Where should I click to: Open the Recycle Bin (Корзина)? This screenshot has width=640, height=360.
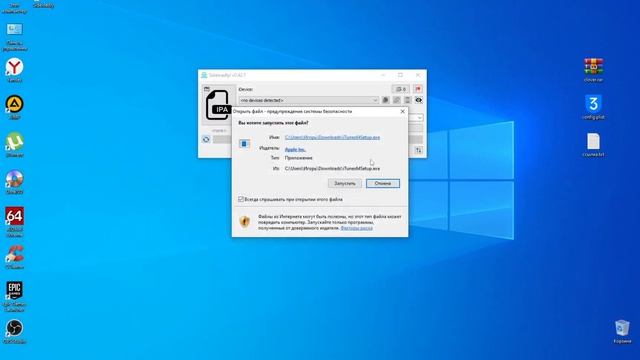[x=622, y=331]
